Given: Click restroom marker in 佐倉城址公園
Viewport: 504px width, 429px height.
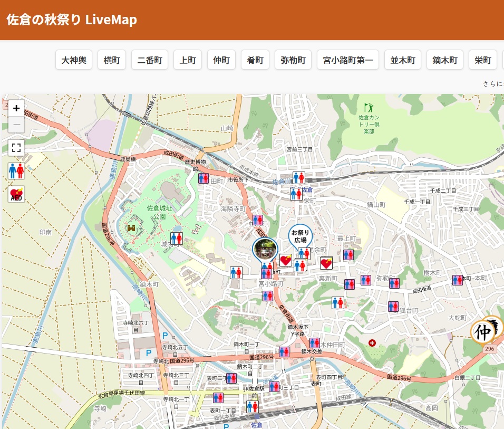Looking at the screenshot, I should [177, 239].
